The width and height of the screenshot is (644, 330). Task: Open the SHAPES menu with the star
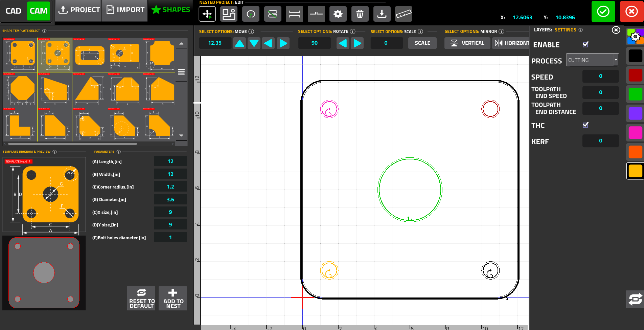170,9
